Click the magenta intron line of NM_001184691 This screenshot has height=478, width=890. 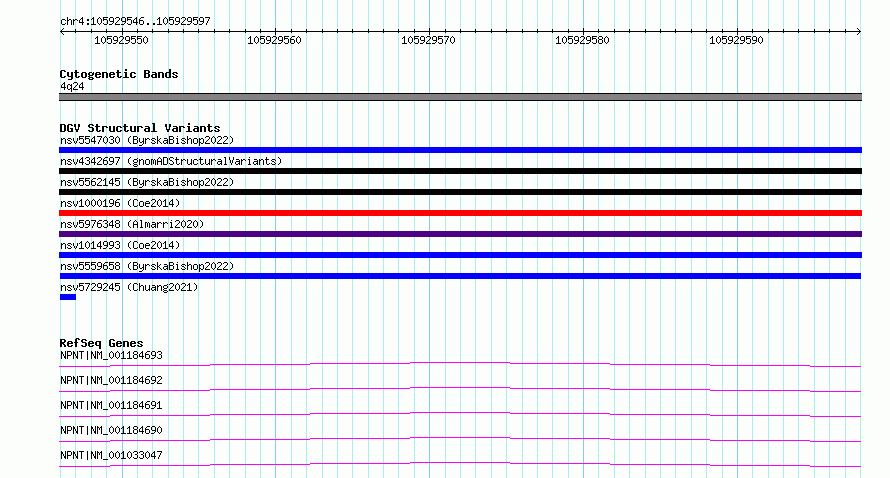click(460, 412)
